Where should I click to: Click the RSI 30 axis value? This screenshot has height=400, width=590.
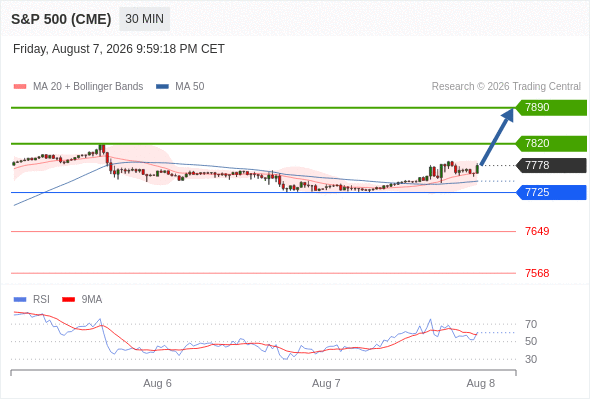[531, 359]
